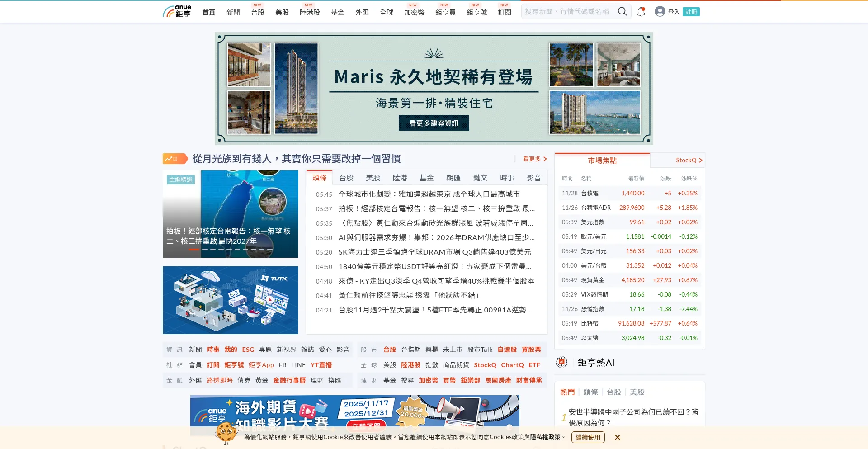Click the search magnifier icon

click(622, 12)
